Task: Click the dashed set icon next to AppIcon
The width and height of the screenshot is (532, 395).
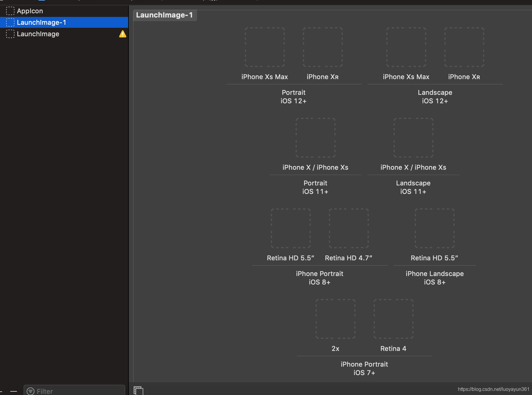Action: (x=10, y=11)
